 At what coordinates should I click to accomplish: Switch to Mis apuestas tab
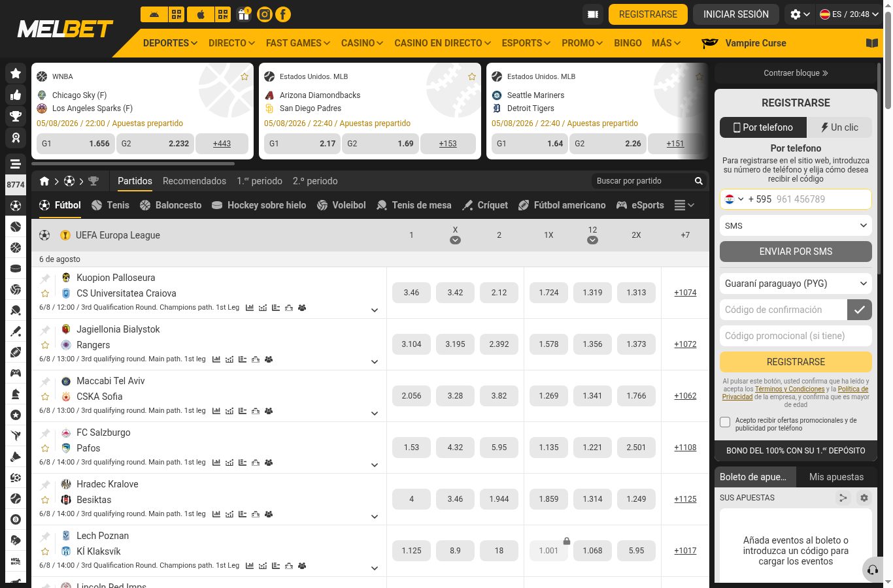click(x=836, y=477)
